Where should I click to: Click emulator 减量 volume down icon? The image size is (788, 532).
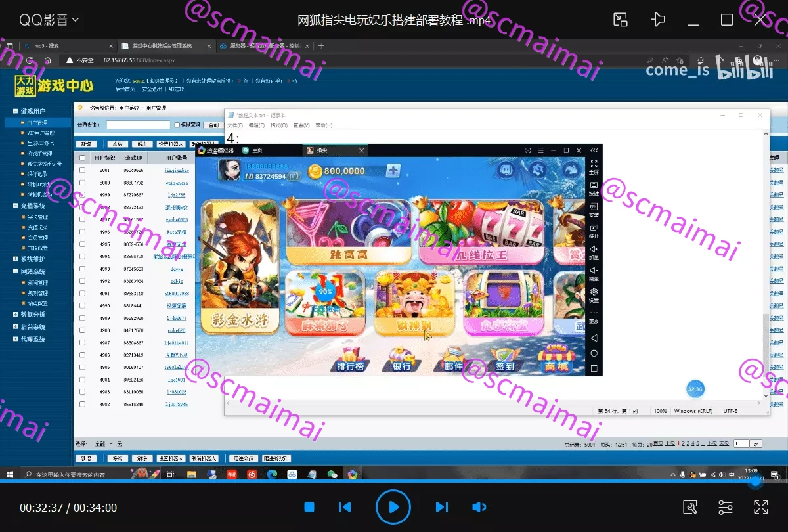coord(594,273)
